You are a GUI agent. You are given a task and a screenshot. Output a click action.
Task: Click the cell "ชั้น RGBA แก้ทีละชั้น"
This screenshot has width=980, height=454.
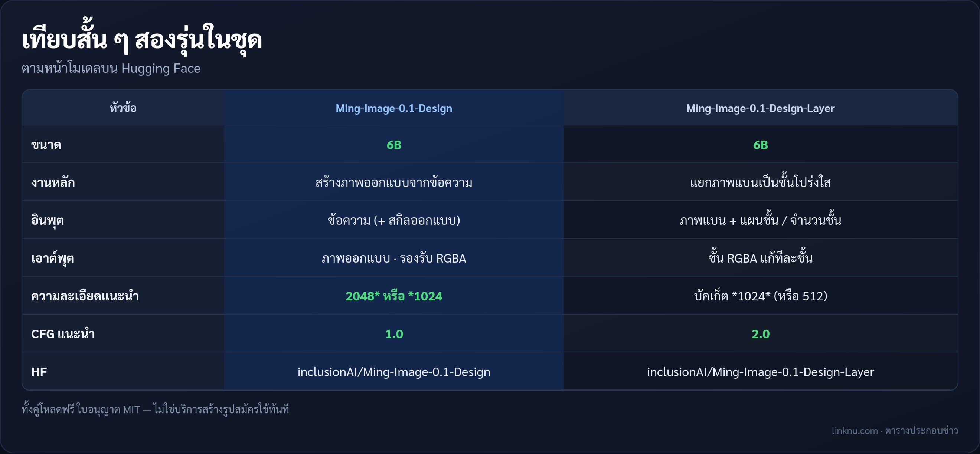(761, 257)
